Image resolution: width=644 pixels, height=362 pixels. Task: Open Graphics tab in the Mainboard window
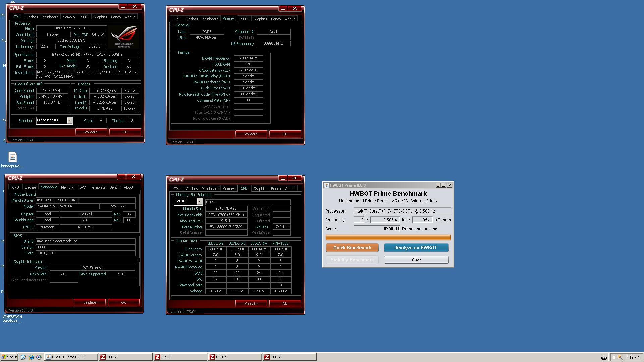99,187
